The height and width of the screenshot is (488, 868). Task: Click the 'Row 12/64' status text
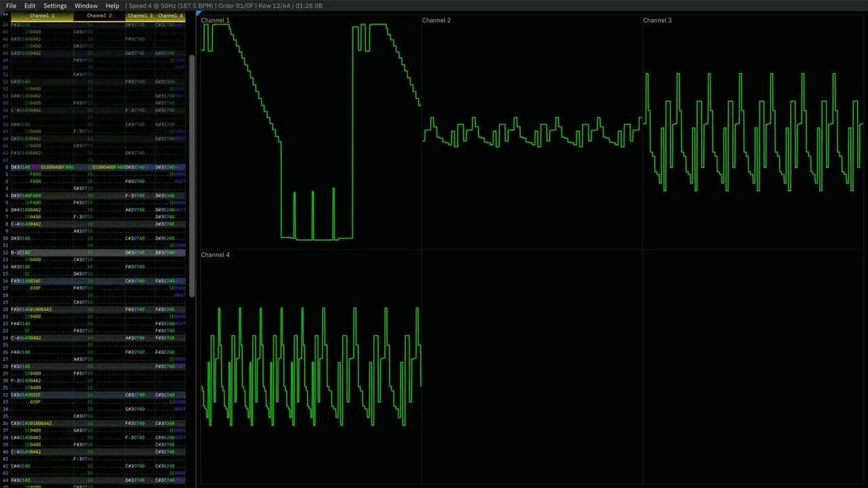tap(275, 5)
